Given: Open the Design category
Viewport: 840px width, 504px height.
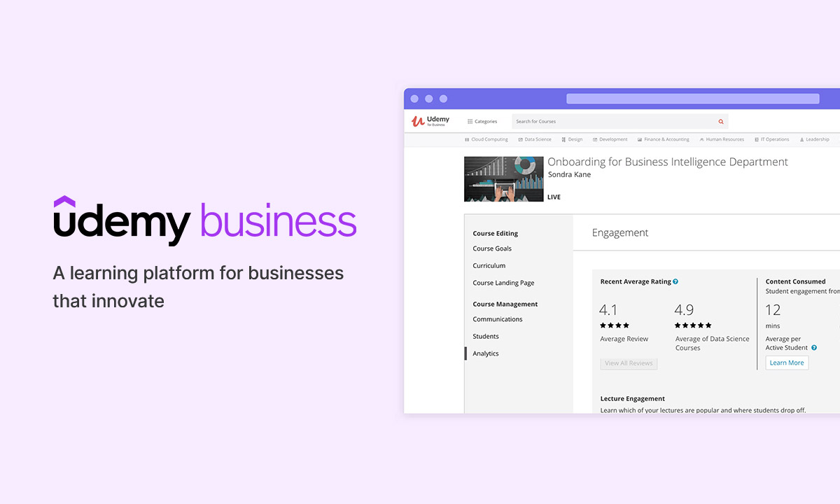Looking at the screenshot, I should click(x=572, y=139).
